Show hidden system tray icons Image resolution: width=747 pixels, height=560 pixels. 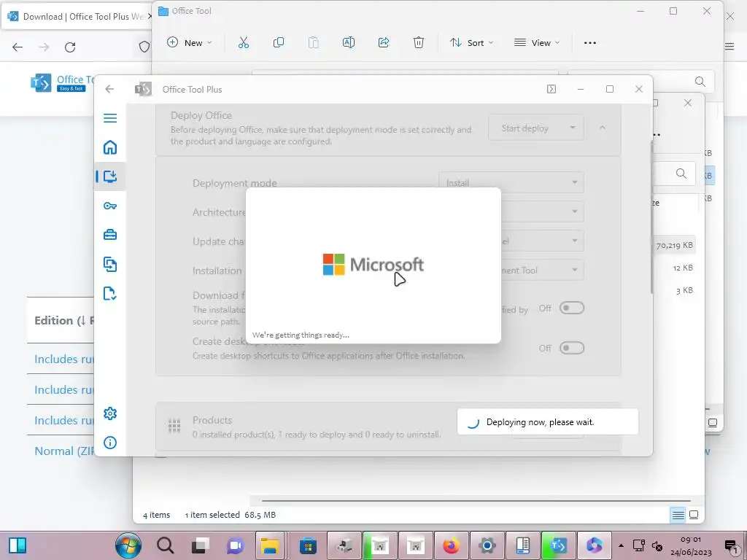(621, 545)
